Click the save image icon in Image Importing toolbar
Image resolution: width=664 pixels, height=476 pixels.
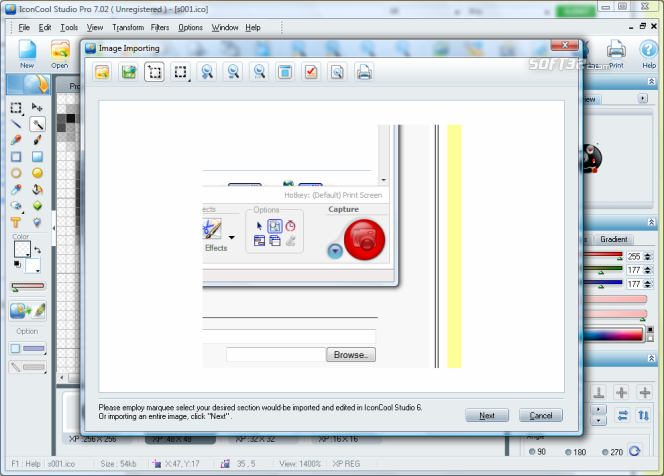point(128,72)
